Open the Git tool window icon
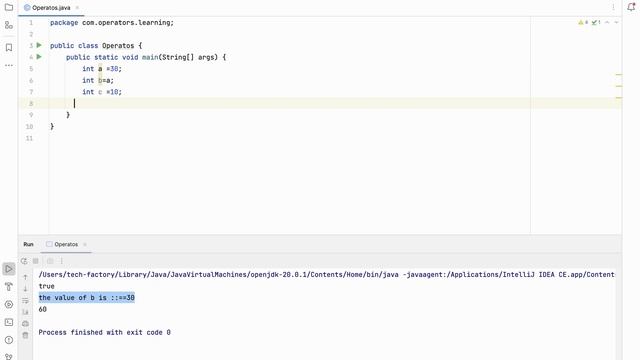This screenshot has width=640, height=360. click(9, 356)
